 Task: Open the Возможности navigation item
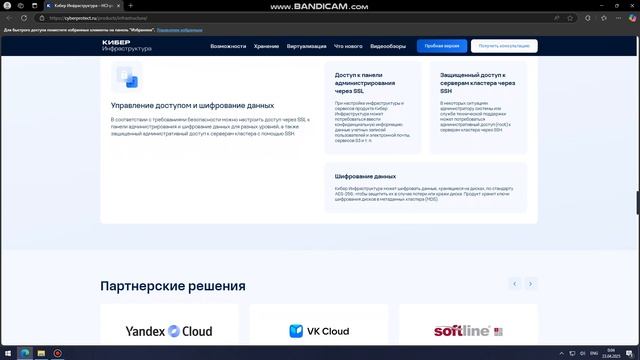228,46
